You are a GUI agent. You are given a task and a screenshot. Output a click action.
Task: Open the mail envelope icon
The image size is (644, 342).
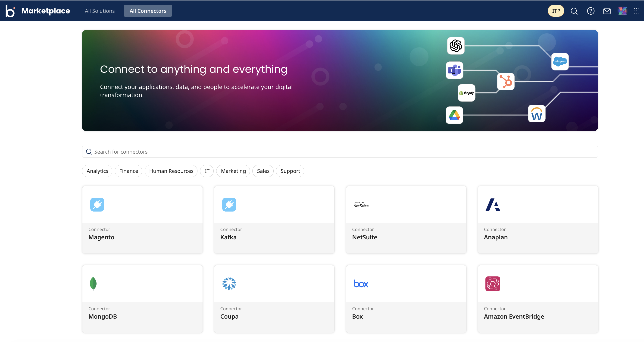[607, 11]
